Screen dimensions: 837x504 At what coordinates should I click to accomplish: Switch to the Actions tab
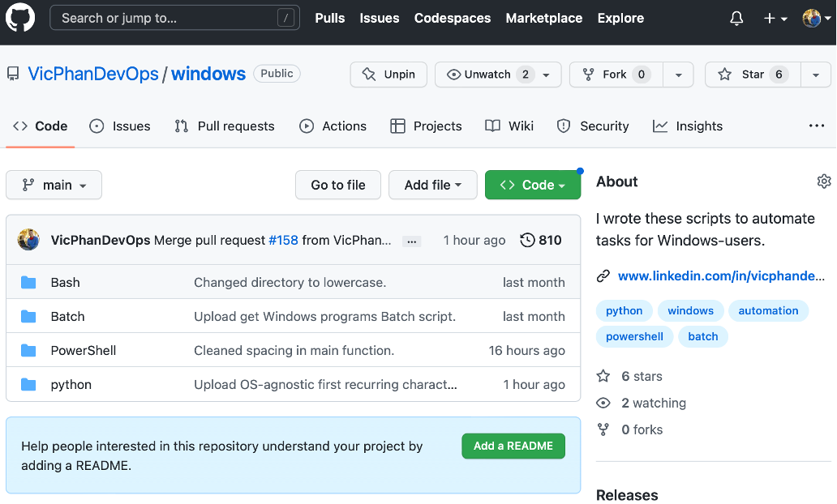333,126
